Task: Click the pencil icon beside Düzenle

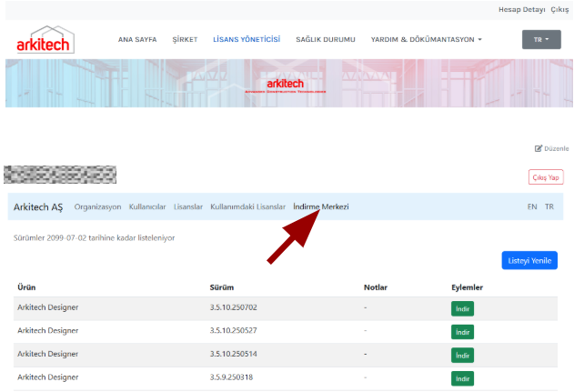Action: (x=539, y=148)
